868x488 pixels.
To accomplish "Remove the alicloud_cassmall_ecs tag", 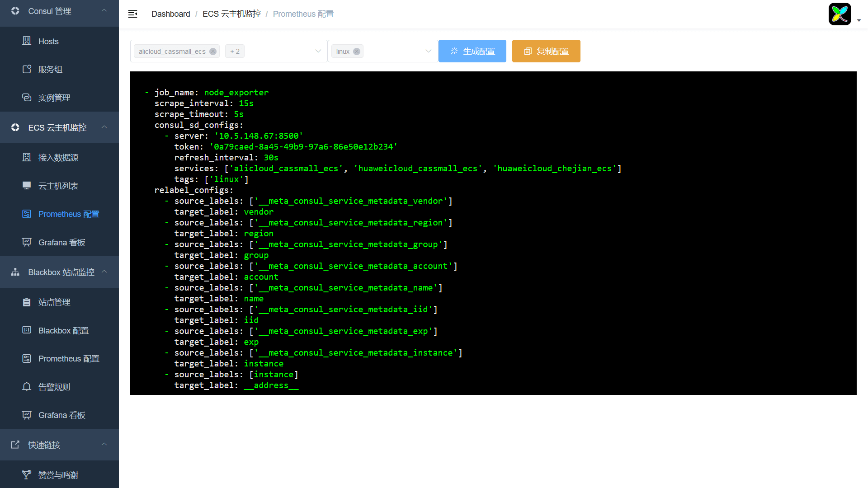I will click(213, 52).
